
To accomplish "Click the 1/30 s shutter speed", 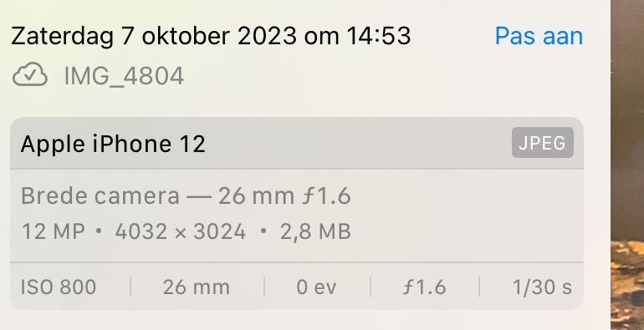I will [542, 287].
